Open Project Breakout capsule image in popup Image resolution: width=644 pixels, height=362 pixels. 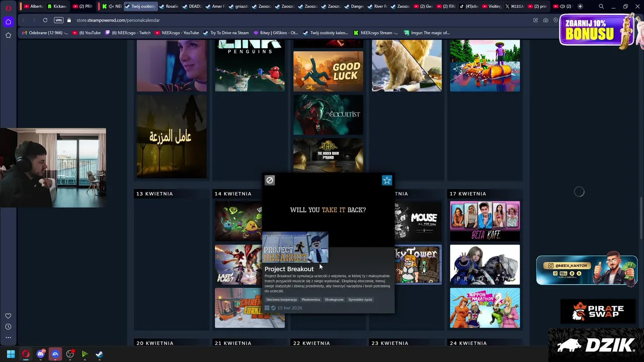295,247
